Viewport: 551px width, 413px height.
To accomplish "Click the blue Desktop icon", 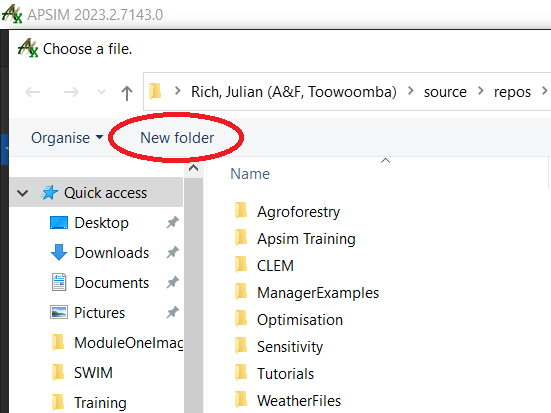I will [x=59, y=223].
